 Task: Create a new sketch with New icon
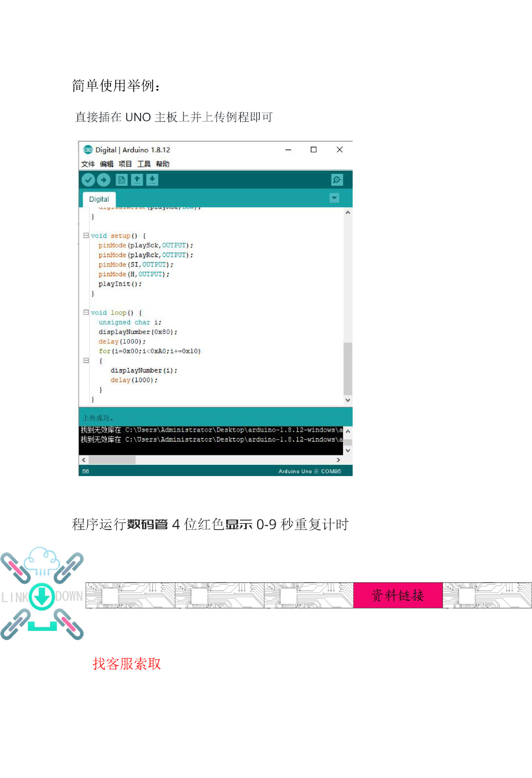(121, 180)
